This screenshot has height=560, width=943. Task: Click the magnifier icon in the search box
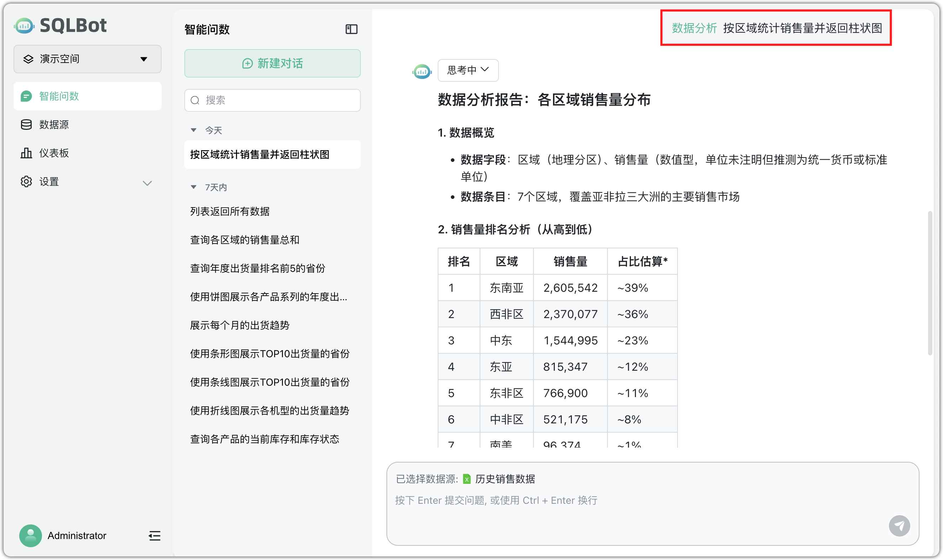(195, 100)
